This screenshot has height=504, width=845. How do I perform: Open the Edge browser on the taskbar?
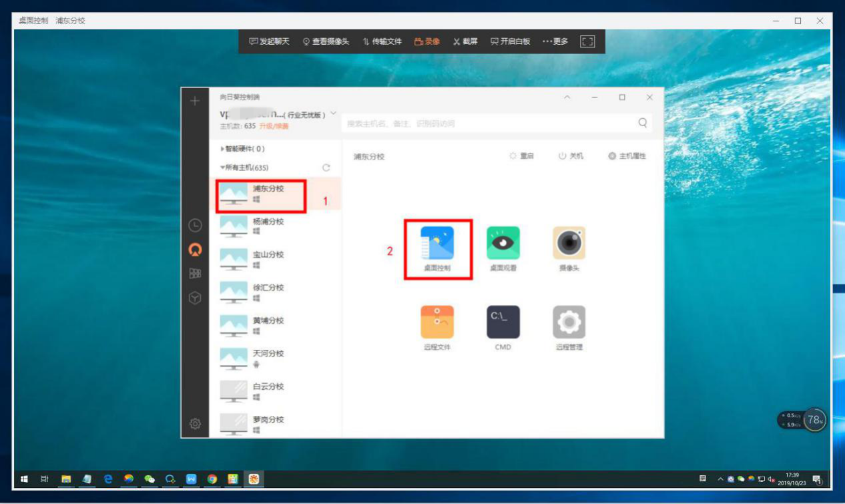107,479
